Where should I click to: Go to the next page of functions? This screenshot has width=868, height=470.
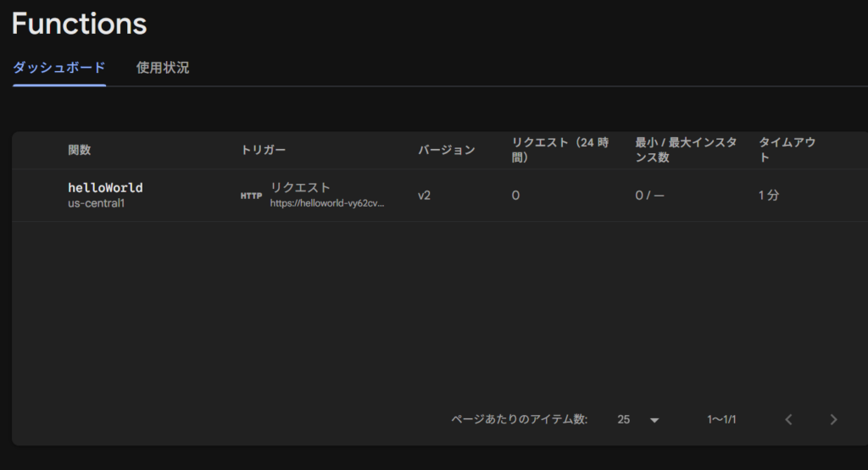833,419
